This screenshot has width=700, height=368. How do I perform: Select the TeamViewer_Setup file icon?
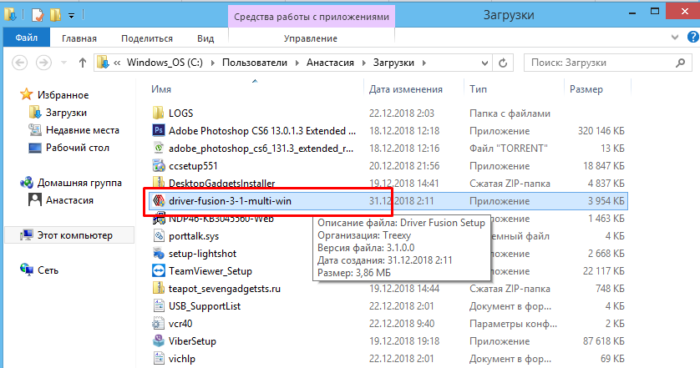(158, 271)
